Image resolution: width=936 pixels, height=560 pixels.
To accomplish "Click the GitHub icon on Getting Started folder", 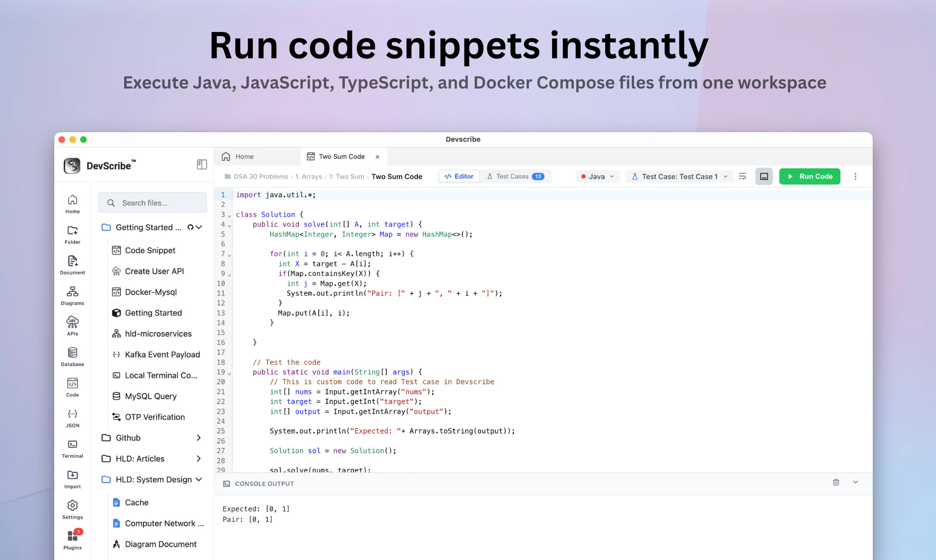I will pos(190,227).
